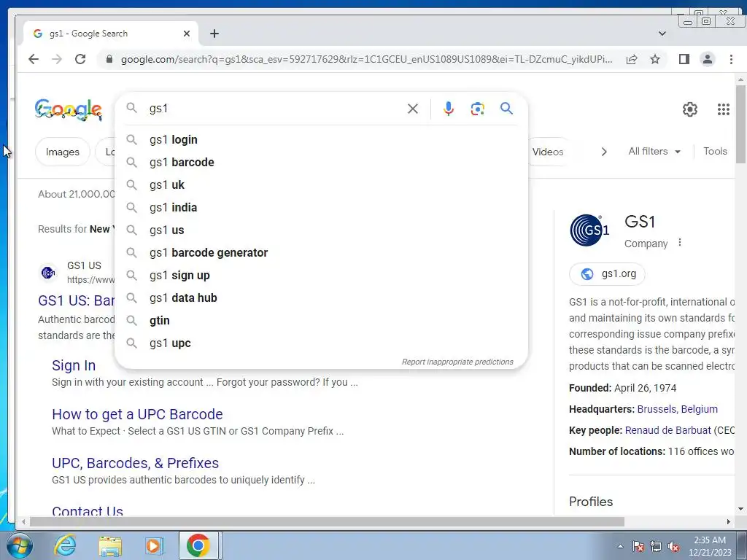The height and width of the screenshot is (560, 747).
Task: Open the Sign In sitelink
Action: click(x=74, y=365)
